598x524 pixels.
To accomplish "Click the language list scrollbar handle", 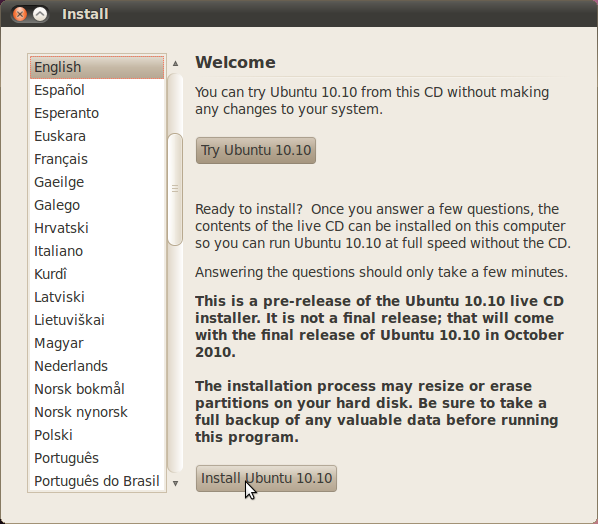I will pyautogui.click(x=175, y=189).
